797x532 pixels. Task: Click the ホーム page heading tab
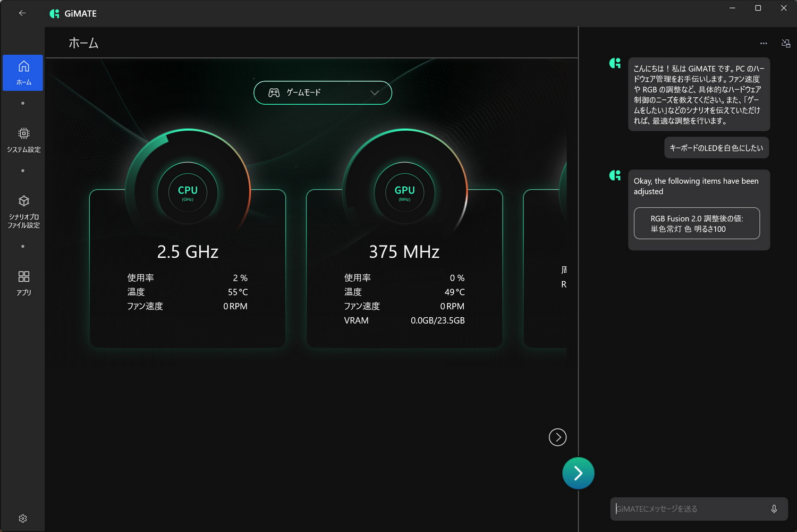pos(83,43)
